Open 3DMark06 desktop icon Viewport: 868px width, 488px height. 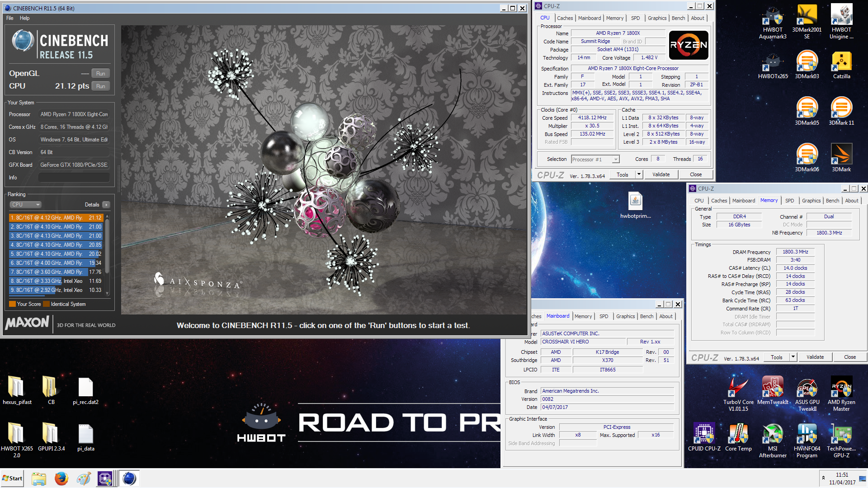tap(807, 158)
